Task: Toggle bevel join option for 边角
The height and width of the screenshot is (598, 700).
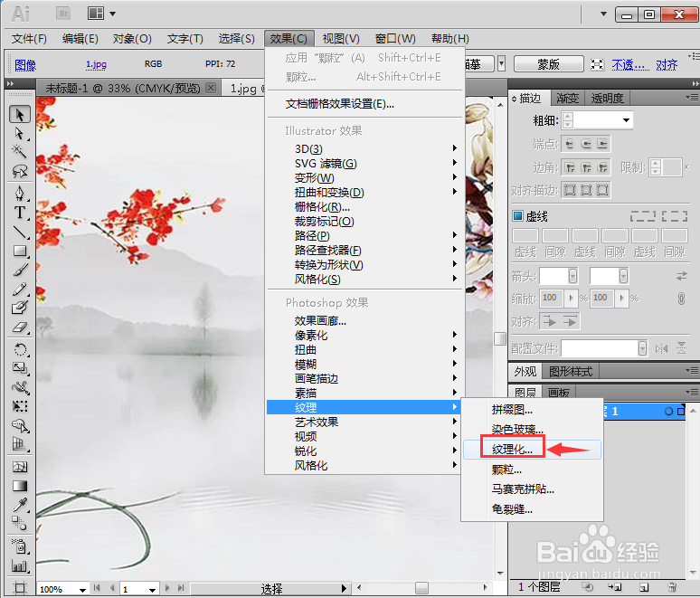Action: [x=602, y=168]
